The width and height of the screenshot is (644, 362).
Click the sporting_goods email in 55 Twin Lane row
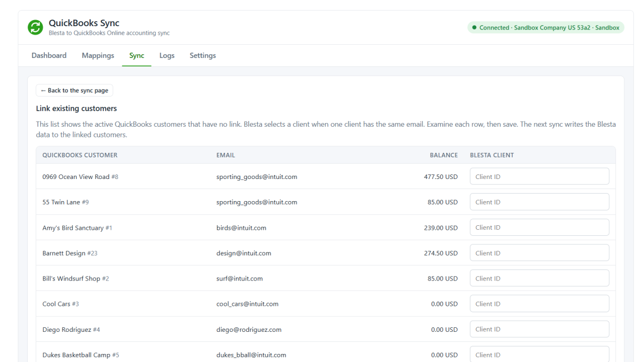pyautogui.click(x=257, y=202)
